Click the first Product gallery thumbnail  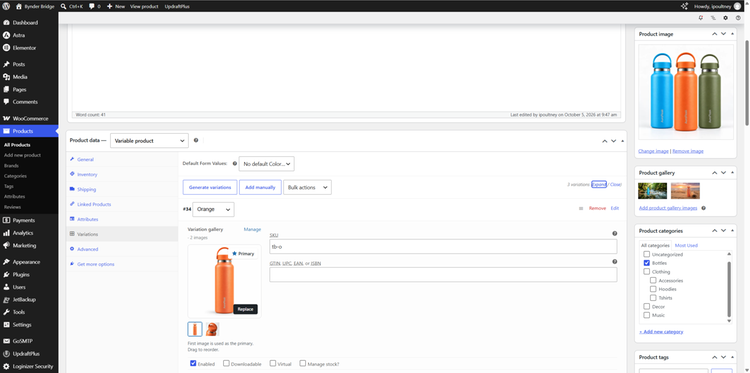[652, 191]
